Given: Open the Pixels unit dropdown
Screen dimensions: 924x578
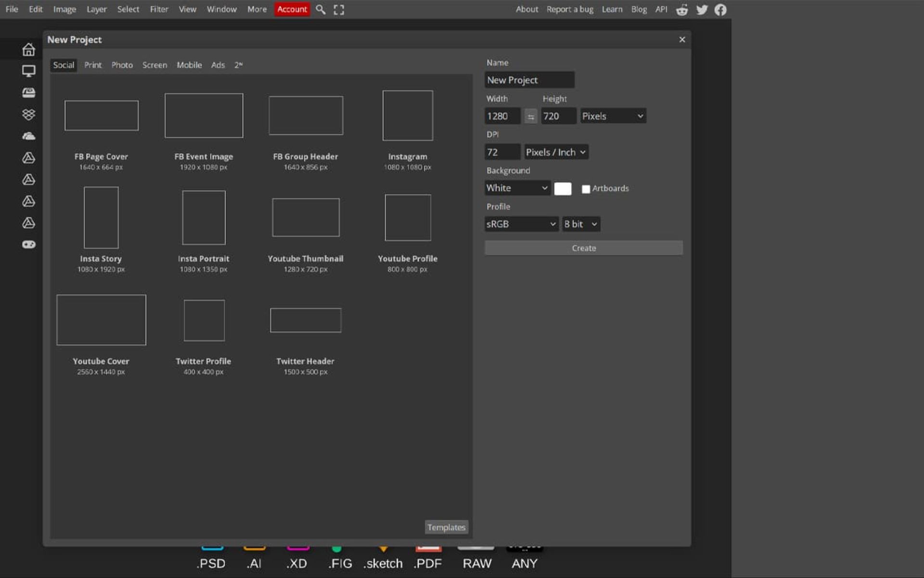Looking at the screenshot, I should [x=613, y=116].
